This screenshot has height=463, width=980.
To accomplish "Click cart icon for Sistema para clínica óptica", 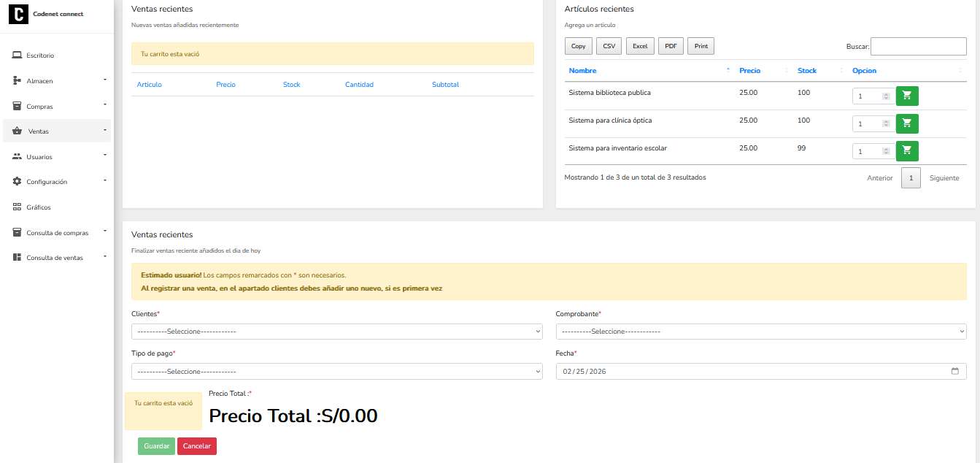I will point(907,123).
